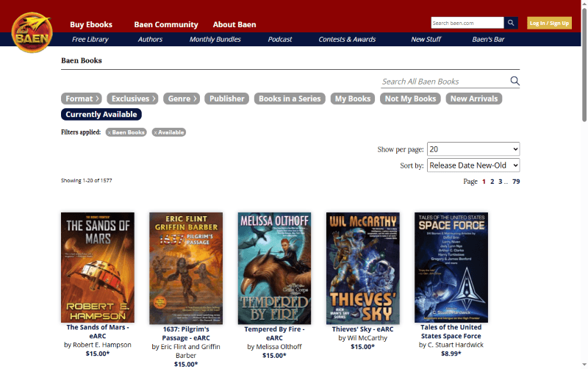The height and width of the screenshot is (369, 588).
Task: Click Tales of the United States Space Force title
Action: tap(451, 332)
